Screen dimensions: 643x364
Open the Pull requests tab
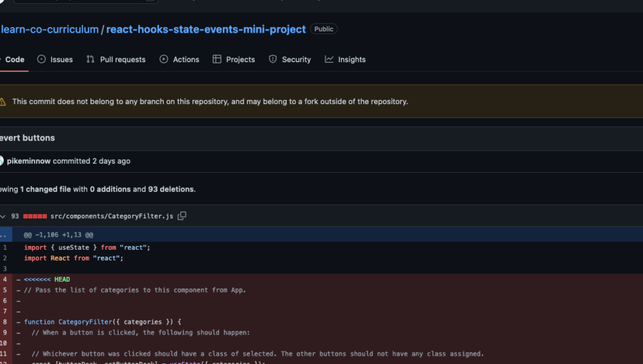pos(116,60)
